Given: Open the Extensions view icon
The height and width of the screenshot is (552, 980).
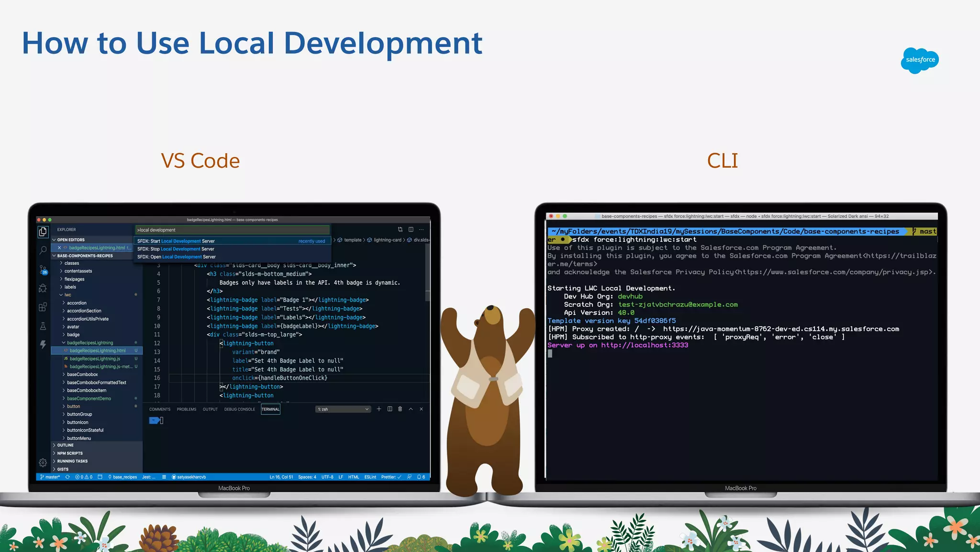Looking at the screenshot, I should 43,307.
